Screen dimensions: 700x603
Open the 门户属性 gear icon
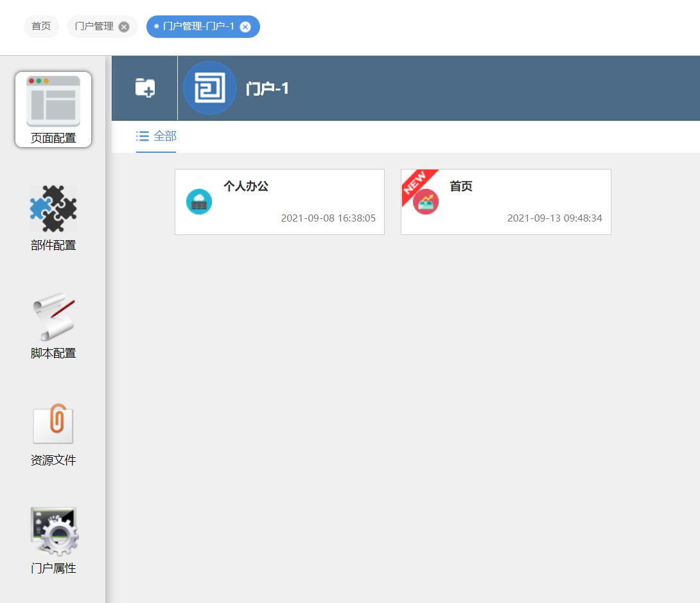click(x=53, y=531)
